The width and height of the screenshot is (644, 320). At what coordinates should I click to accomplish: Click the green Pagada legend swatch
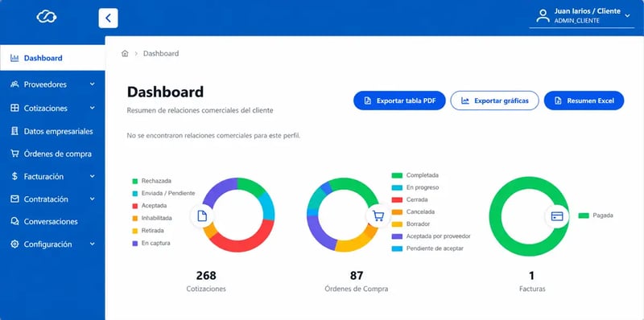[x=584, y=215]
